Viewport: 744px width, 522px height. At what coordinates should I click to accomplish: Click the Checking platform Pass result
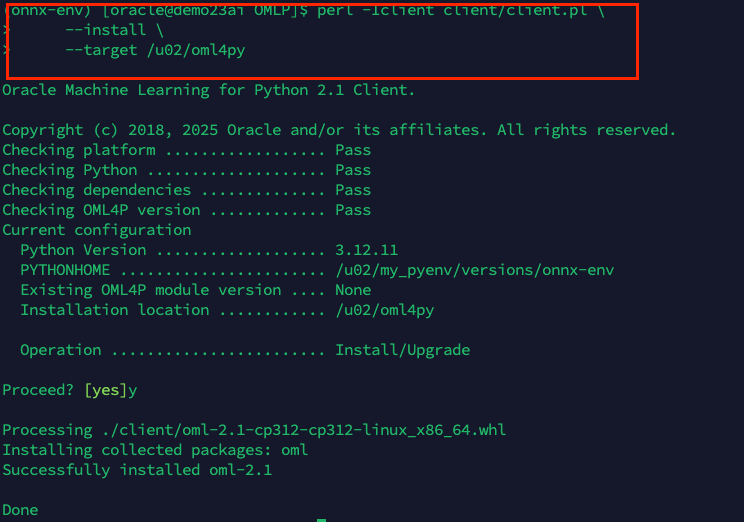click(x=353, y=150)
